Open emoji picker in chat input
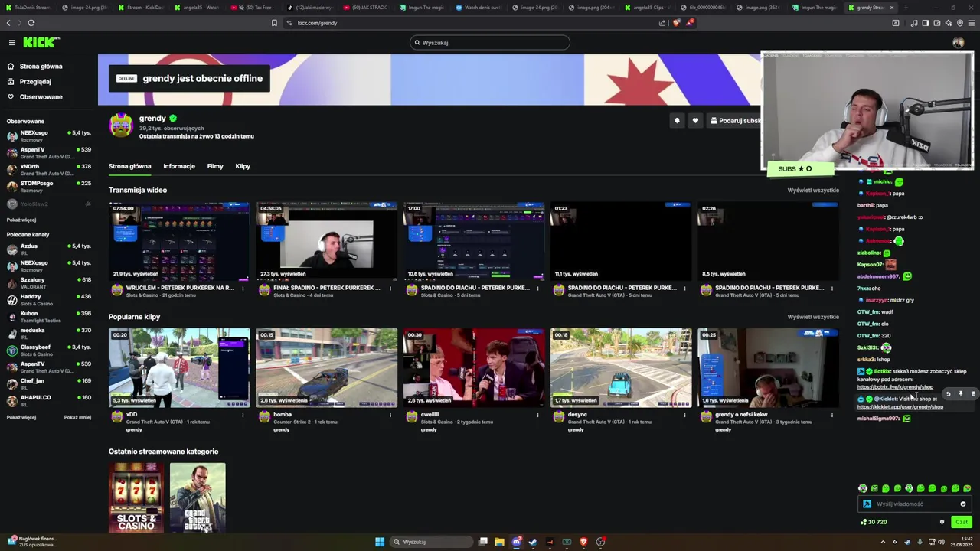 coord(963,504)
